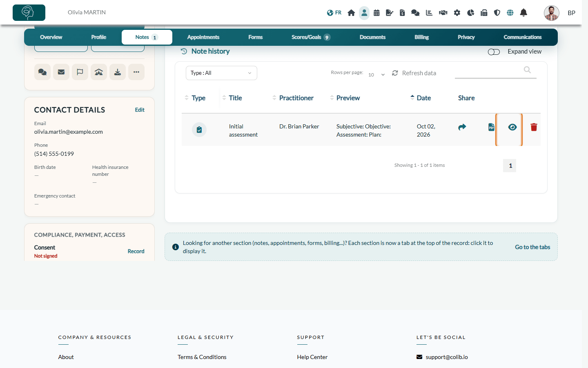Sort the table by Date column
The image size is (588, 368).
[421, 98]
